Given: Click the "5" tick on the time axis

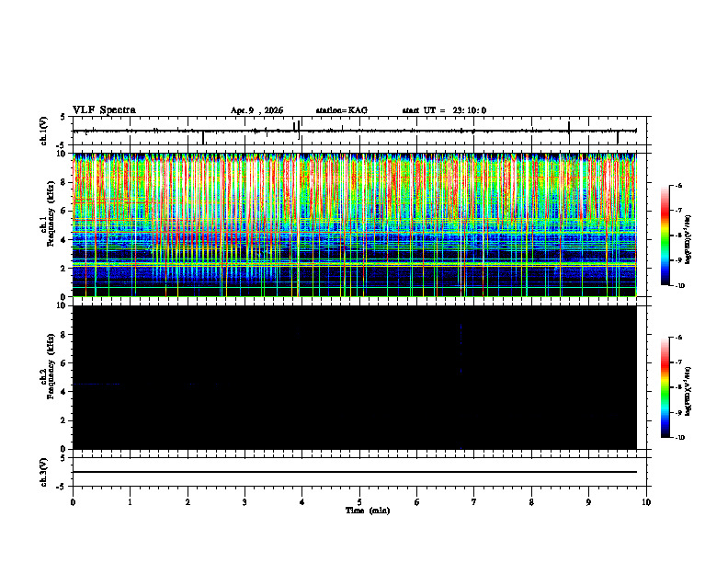Looking at the screenshot, I should (359, 502).
